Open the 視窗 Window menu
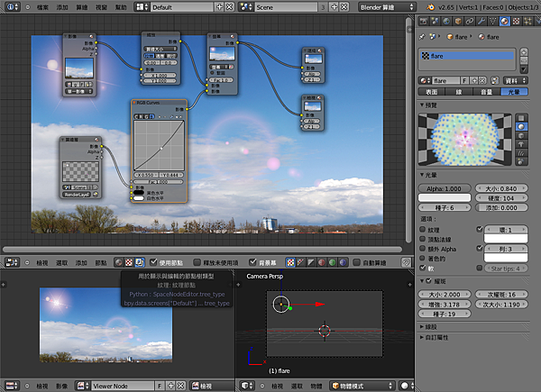This screenshot has height=392, width=541. point(101,7)
